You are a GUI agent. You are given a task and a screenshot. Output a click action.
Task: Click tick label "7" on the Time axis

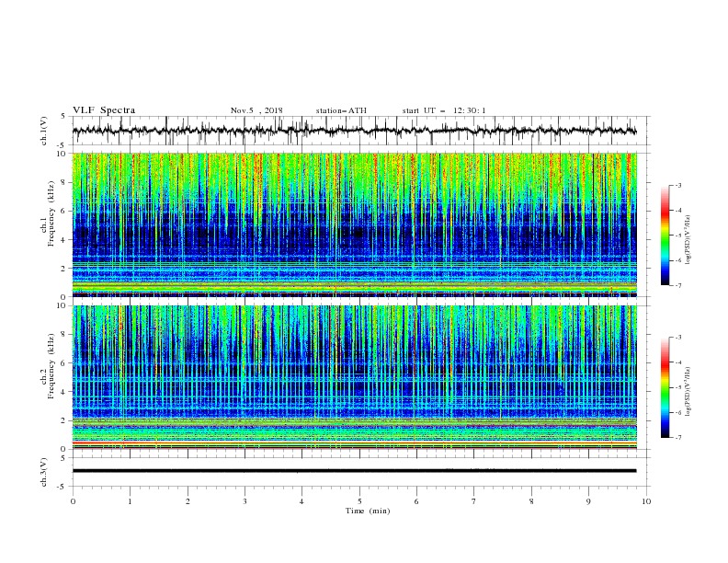(x=474, y=501)
